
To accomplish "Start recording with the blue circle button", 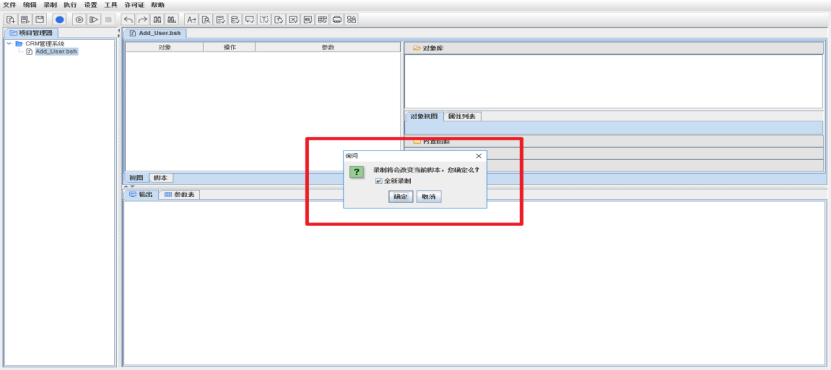I will click(59, 20).
